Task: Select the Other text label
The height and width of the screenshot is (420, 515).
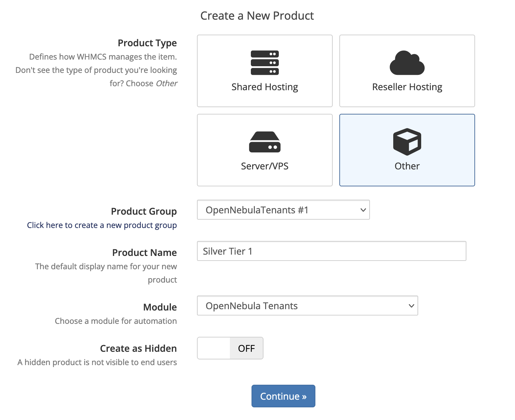Action: (x=407, y=166)
